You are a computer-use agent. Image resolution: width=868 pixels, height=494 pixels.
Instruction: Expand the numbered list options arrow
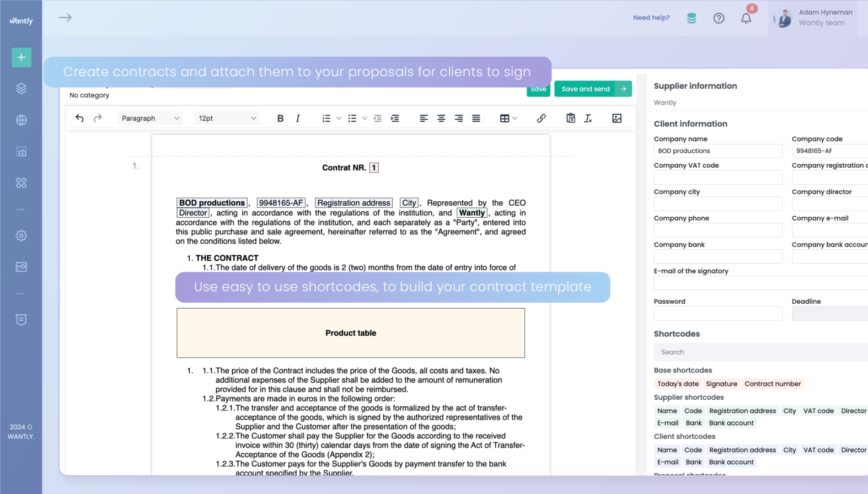point(339,119)
